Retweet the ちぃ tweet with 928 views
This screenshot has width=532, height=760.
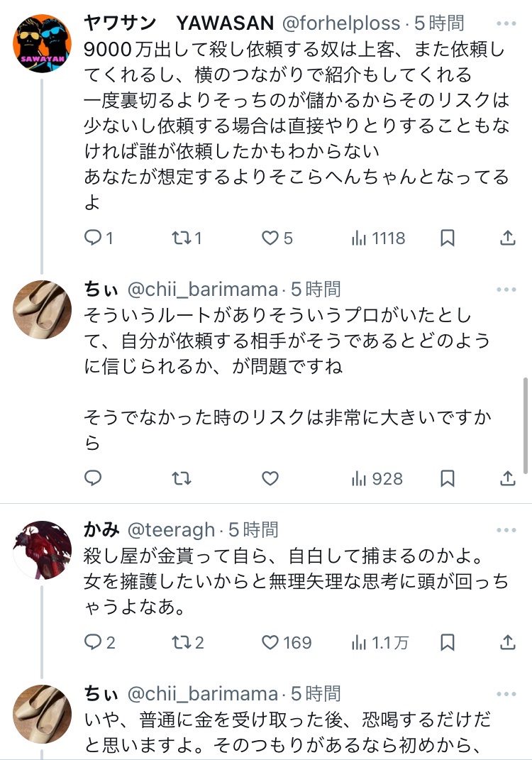(x=182, y=479)
